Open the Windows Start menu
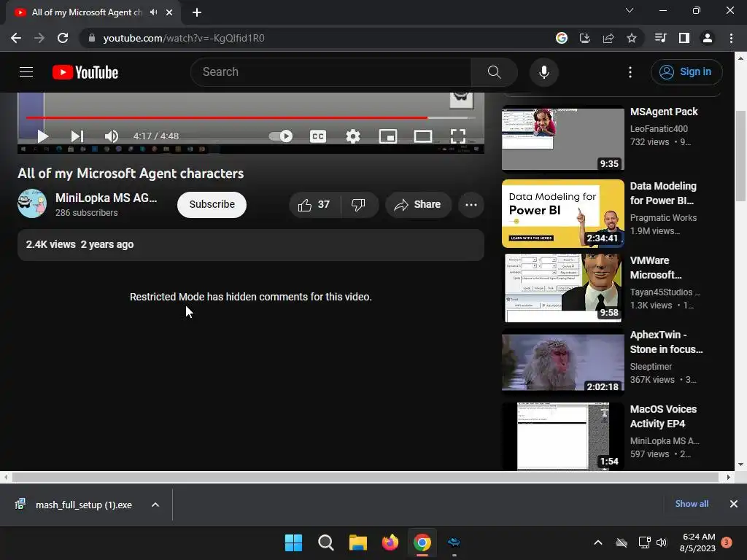Screen dimensions: 747x560 pos(293,542)
